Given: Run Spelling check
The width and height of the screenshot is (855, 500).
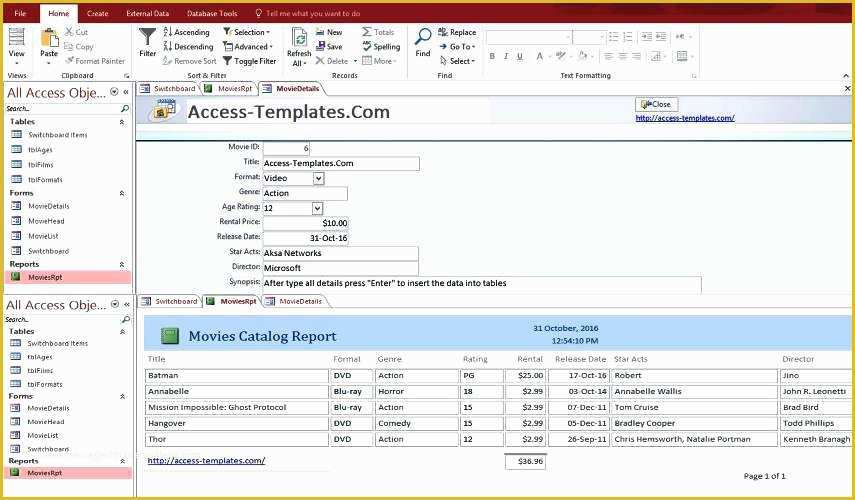Looking at the screenshot, I should tap(381, 47).
